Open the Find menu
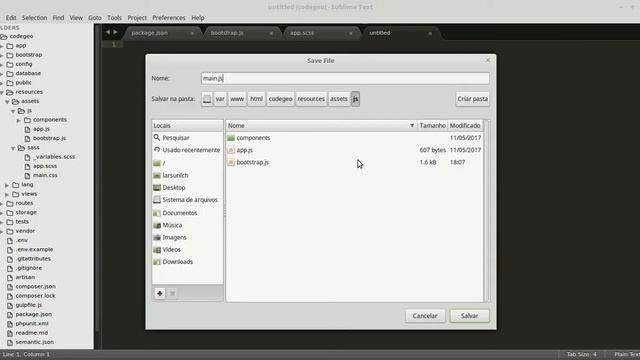Image resolution: width=640 pixels, height=360 pixels. coord(58,18)
